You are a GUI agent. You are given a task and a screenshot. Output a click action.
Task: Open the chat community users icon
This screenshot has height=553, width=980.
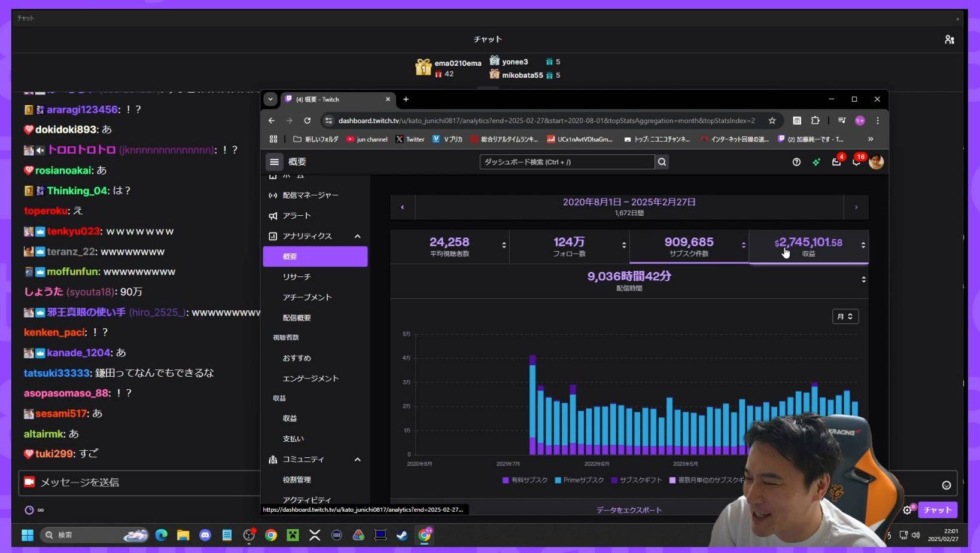click(949, 39)
